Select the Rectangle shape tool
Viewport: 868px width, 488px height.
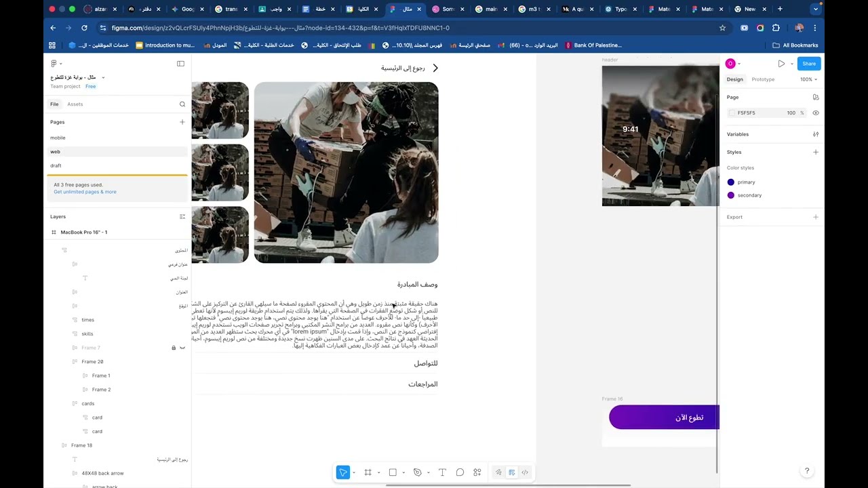393,472
